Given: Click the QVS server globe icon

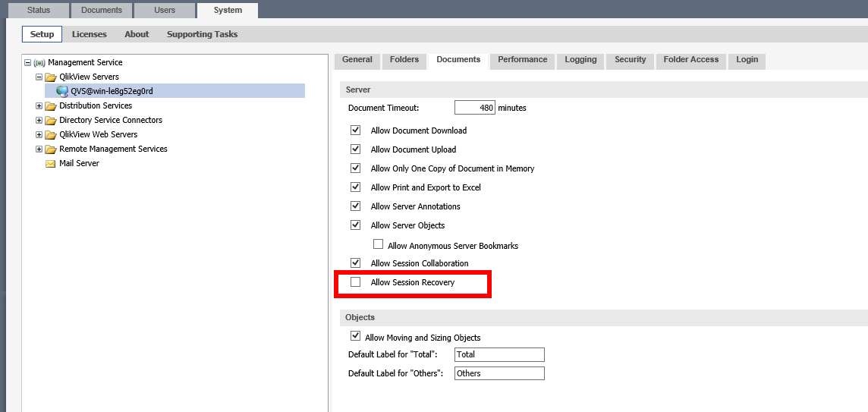Looking at the screenshot, I should click(x=62, y=91).
